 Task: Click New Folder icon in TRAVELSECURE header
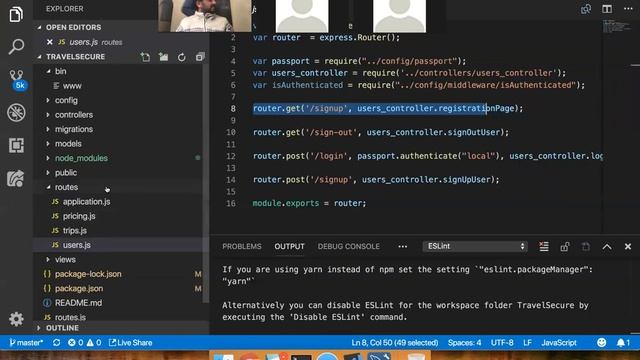tap(163, 57)
